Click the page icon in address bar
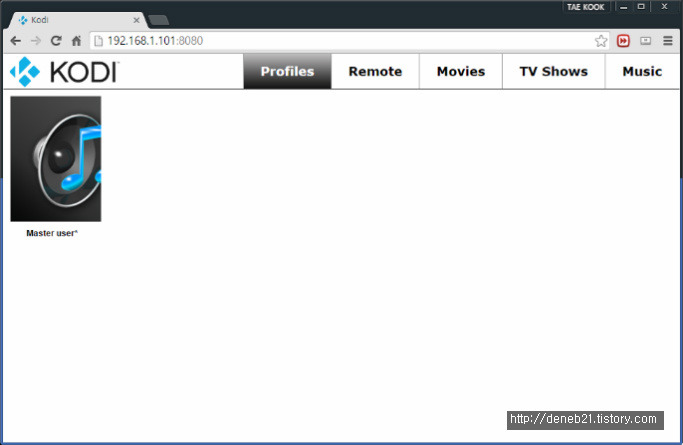This screenshot has width=683, height=445. 98,41
